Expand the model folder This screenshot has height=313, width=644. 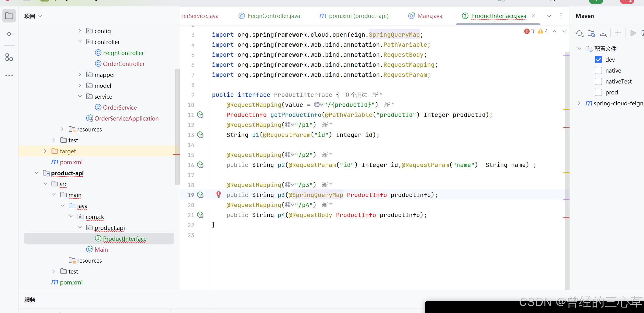pos(80,85)
